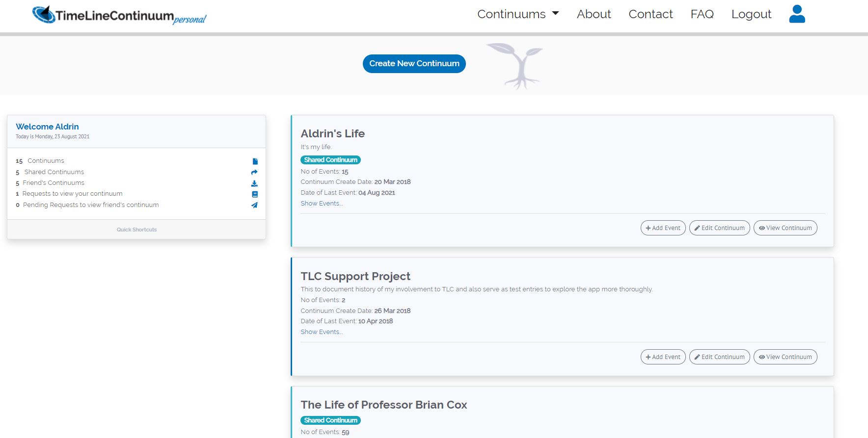868x438 pixels.
Task: Add Event to Aldrin's Life
Action: (663, 228)
